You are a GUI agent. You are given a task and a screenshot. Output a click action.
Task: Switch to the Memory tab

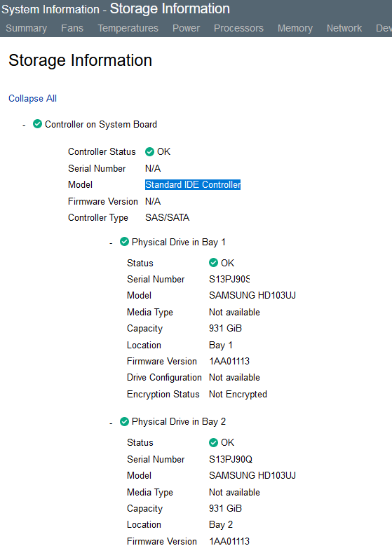click(295, 28)
